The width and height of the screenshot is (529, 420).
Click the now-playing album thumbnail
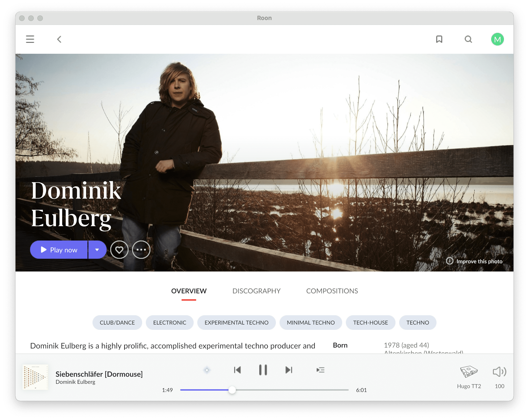coord(35,377)
